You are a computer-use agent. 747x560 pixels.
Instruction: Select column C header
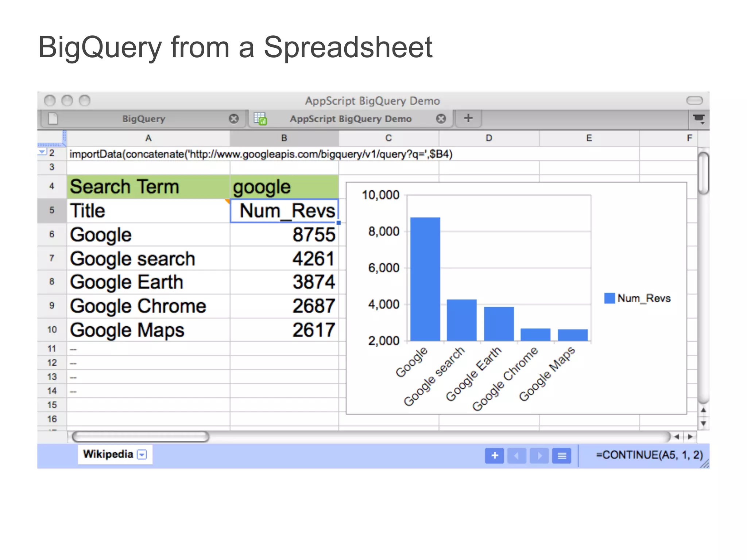coord(388,138)
